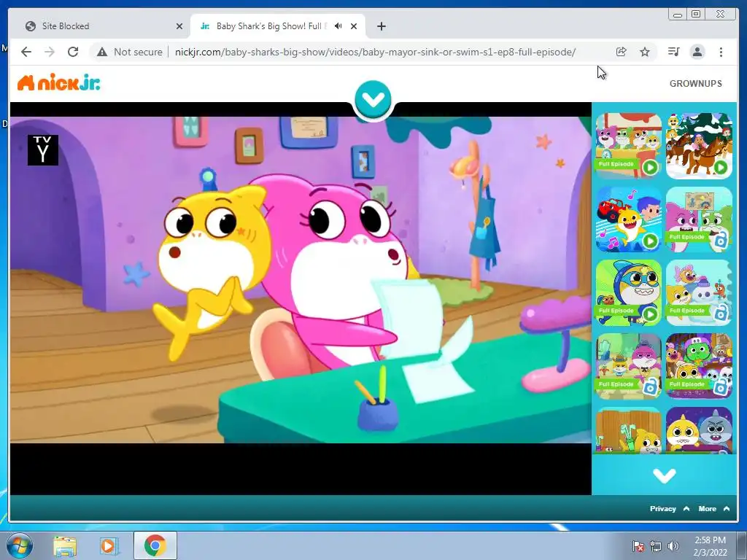Expand the round teal down-chevron at top
747x560 pixels.
click(x=373, y=99)
